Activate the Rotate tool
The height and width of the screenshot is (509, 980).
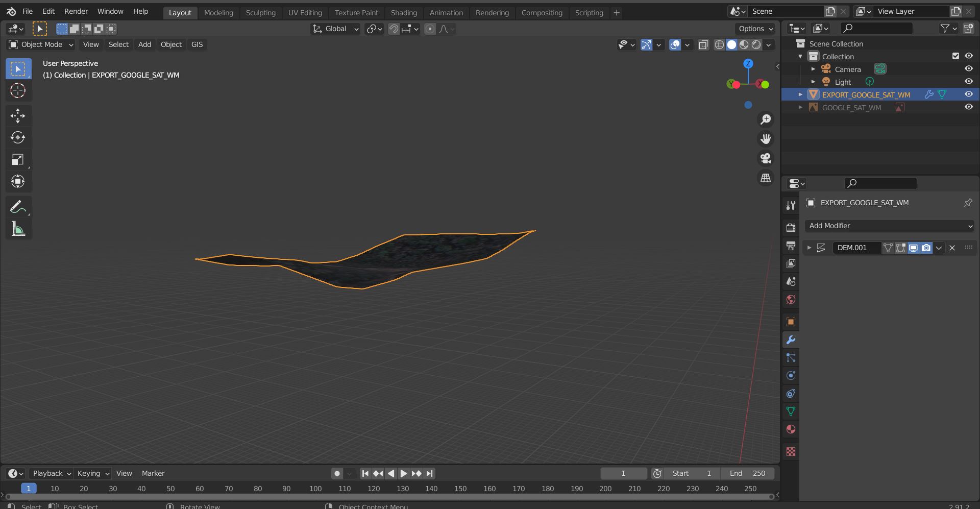(18, 138)
